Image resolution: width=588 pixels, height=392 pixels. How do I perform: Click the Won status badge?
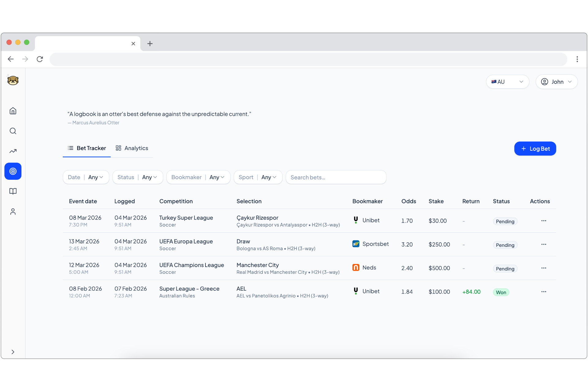tap(501, 292)
